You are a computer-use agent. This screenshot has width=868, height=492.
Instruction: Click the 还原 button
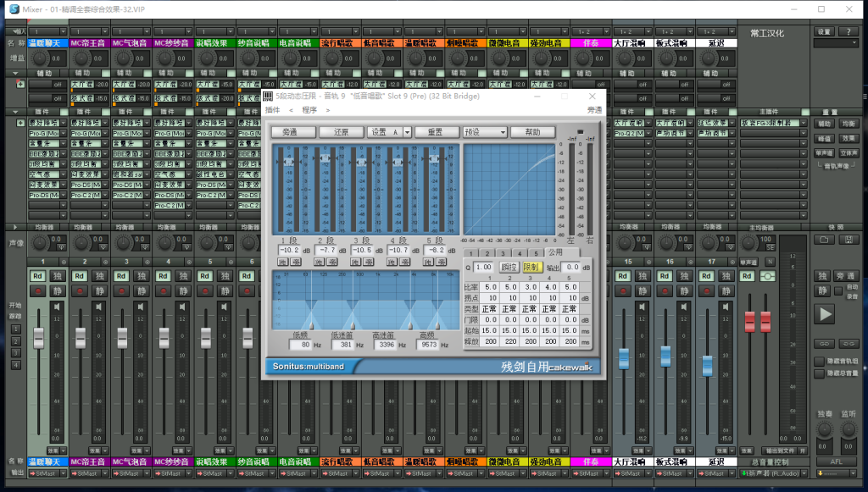pyautogui.click(x=341, y=132)
